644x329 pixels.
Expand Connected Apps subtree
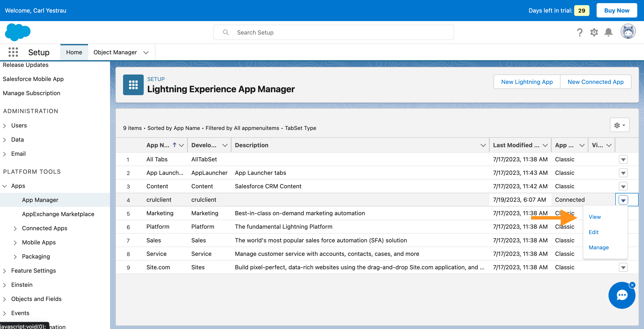15,229
